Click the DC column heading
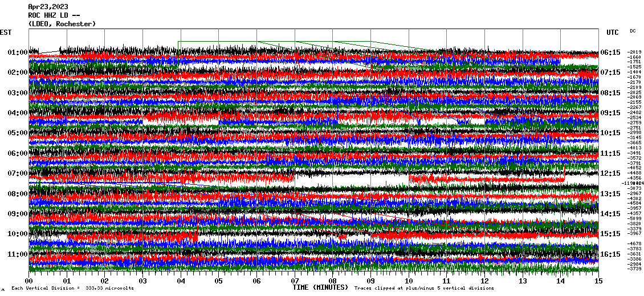The width and height of the screenshot is (644, 296). (633, 31)
